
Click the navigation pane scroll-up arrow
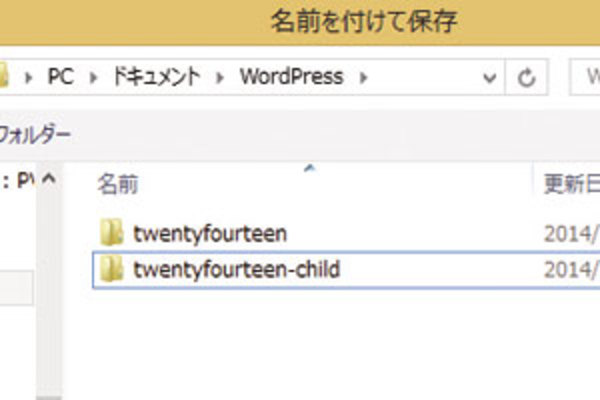[49, 179]
